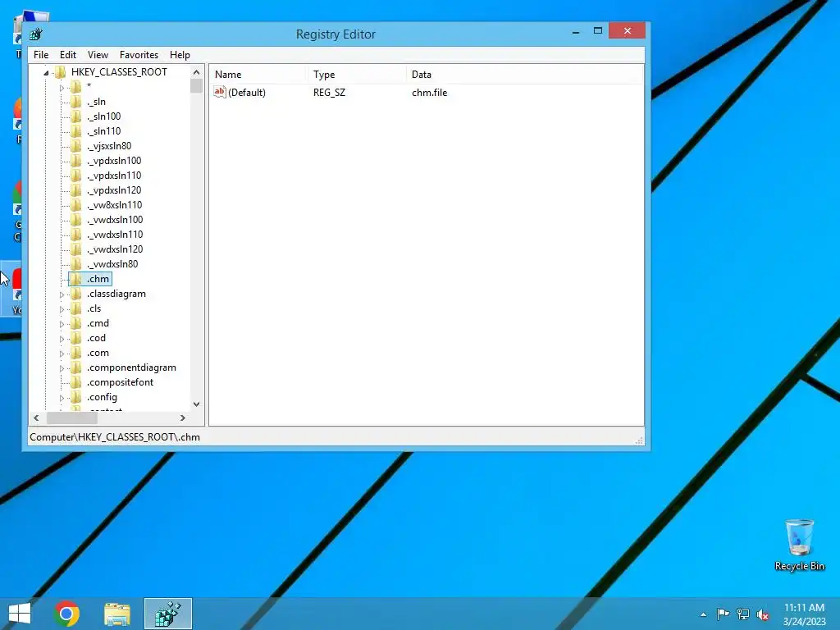840x630 pixels.
Task: Expand the .cls key
Action: [62, 309]
